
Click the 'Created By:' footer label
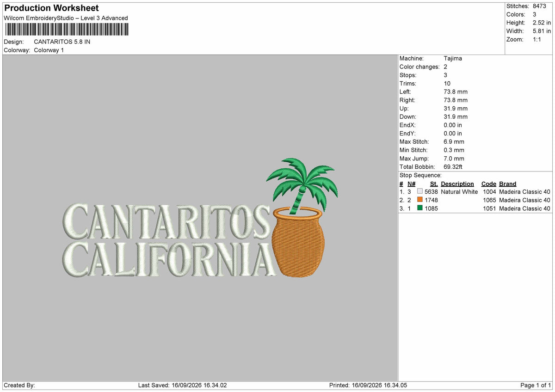19,386
